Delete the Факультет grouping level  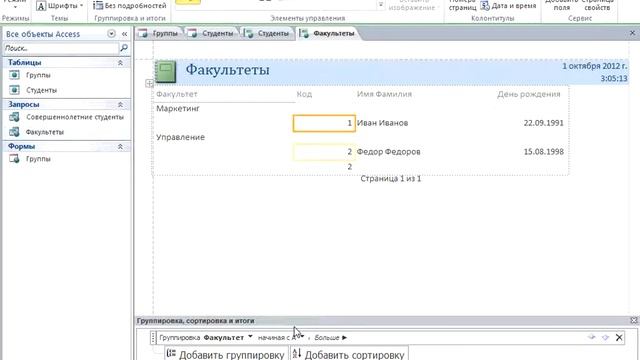619,338
